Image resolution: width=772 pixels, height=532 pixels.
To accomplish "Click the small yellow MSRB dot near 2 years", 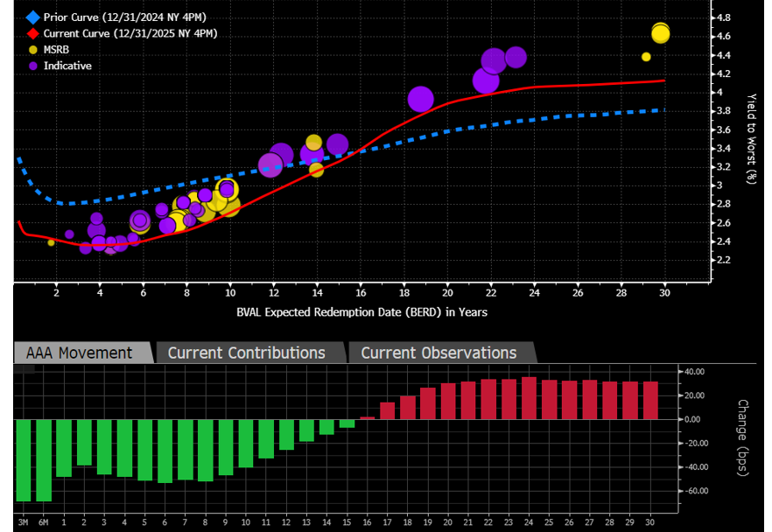I will click(51, 242).
